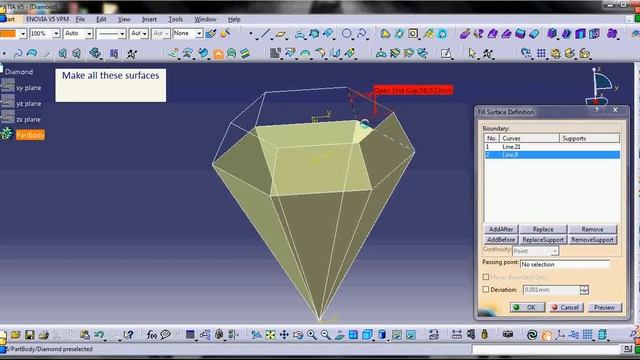
Task: Select the Rotate view tool
Action: tap(298, 335)
